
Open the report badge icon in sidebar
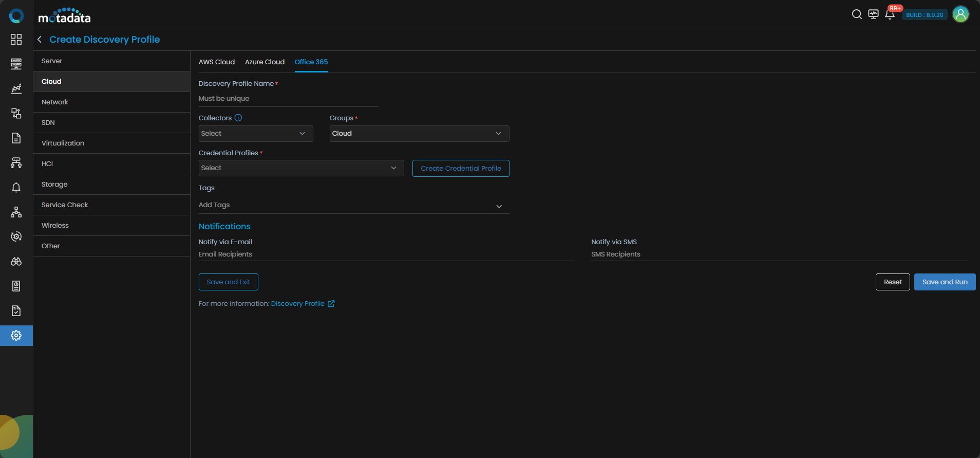tap(16, 286)
